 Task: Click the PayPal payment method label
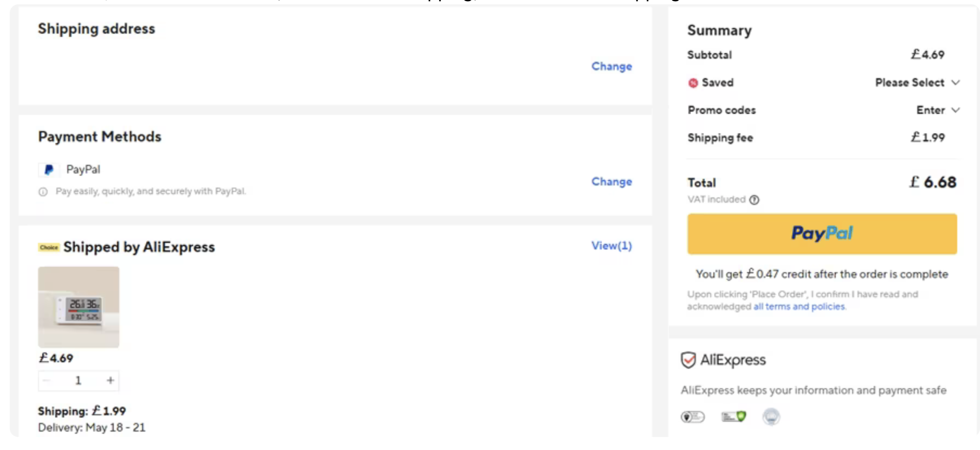pyautogui.click(x=83, y=170)
